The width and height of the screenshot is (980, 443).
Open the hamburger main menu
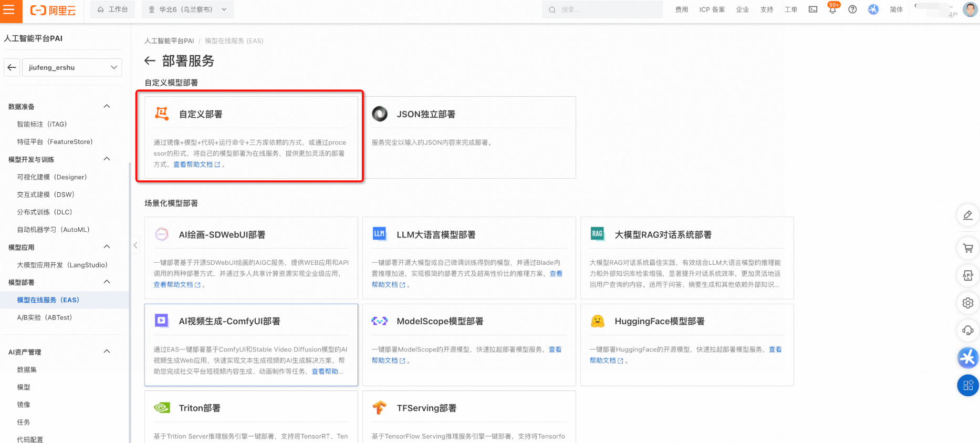9,10
